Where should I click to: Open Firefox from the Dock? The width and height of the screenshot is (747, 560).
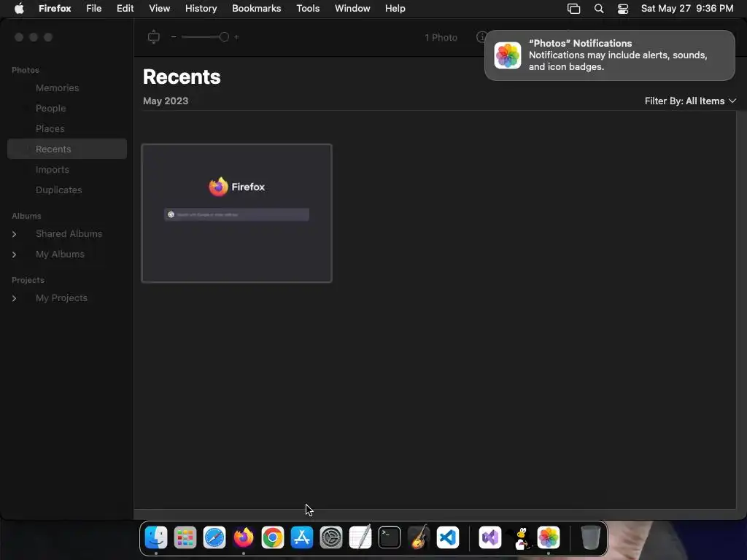(244, 537)
